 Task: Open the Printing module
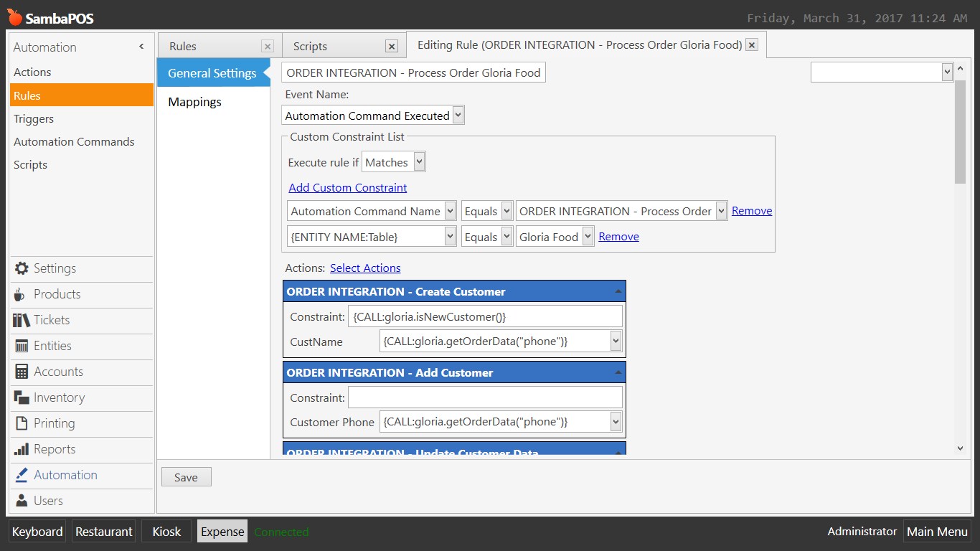coord(53,424)
